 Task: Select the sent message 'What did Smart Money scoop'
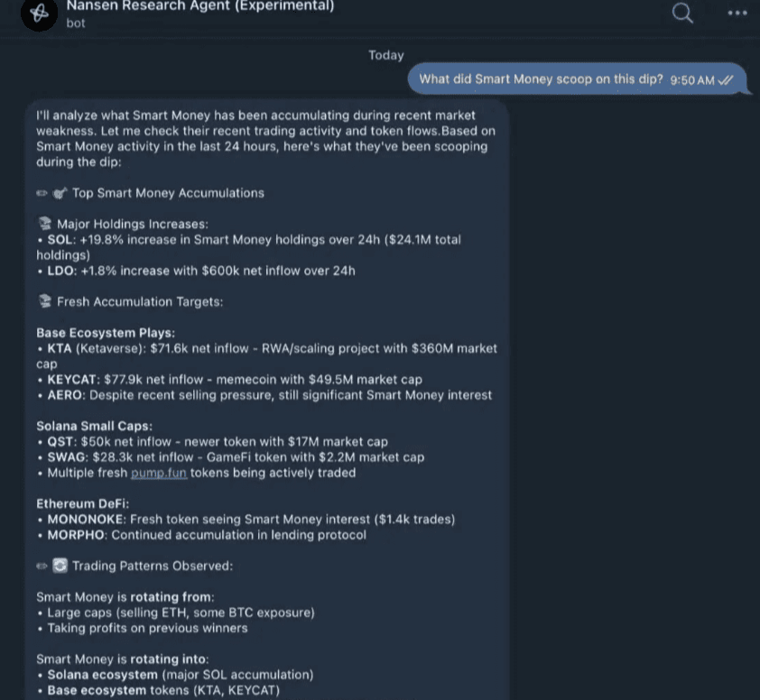click(577, 79)
